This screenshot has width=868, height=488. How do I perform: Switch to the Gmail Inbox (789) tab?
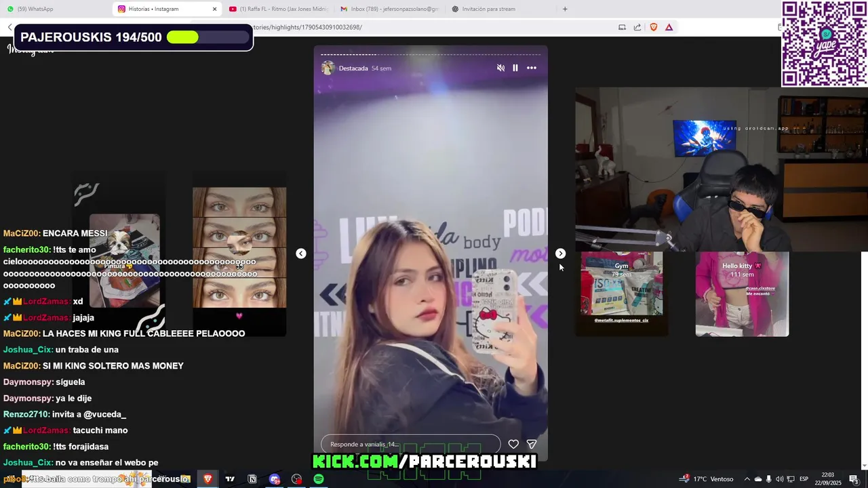pyautogui.click(x=389, y=9)
